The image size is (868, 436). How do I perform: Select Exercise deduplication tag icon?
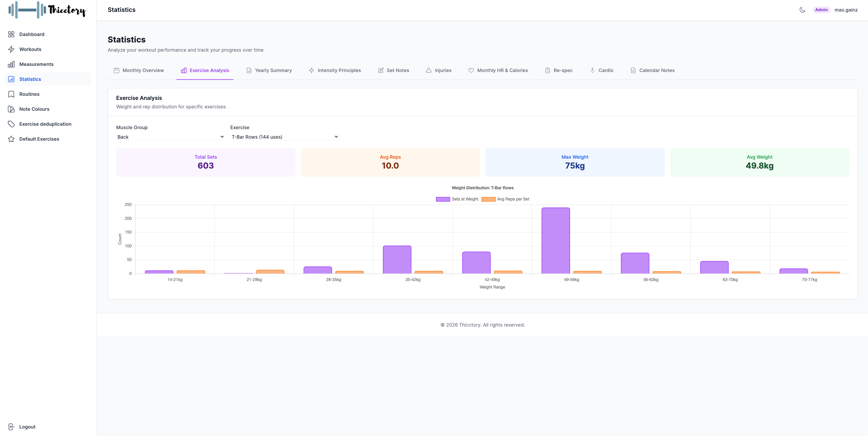(11, 124)
